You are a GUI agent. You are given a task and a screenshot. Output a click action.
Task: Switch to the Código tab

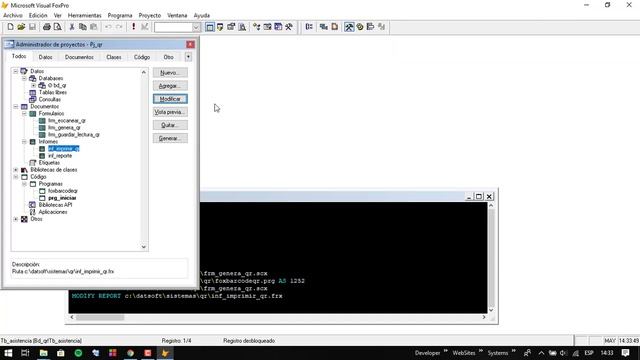pos(142,57)
